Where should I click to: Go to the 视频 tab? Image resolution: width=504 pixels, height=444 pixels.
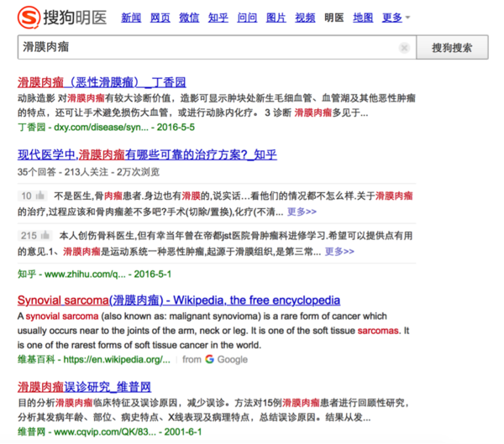(x=305, y=18)
